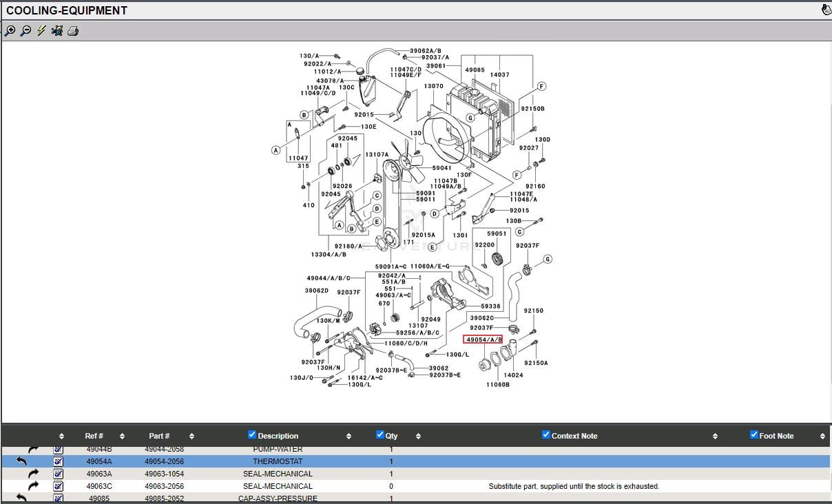
Task: Click the zoom out magnifier icon
Action: click(x=25, y=31)
